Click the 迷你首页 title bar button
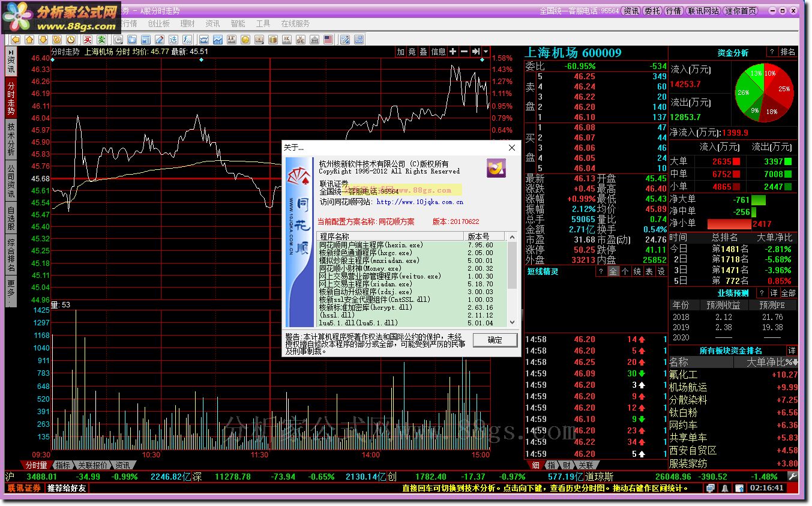812x506 pixels. tap(741, 11)
